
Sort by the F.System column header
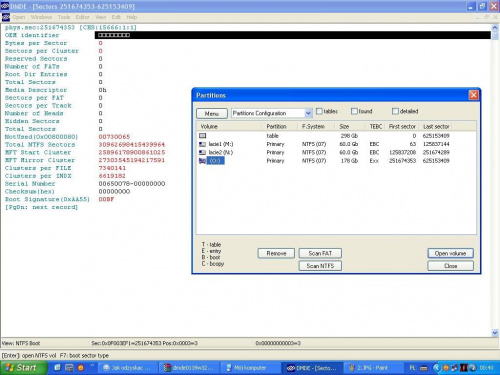[317, 126]
